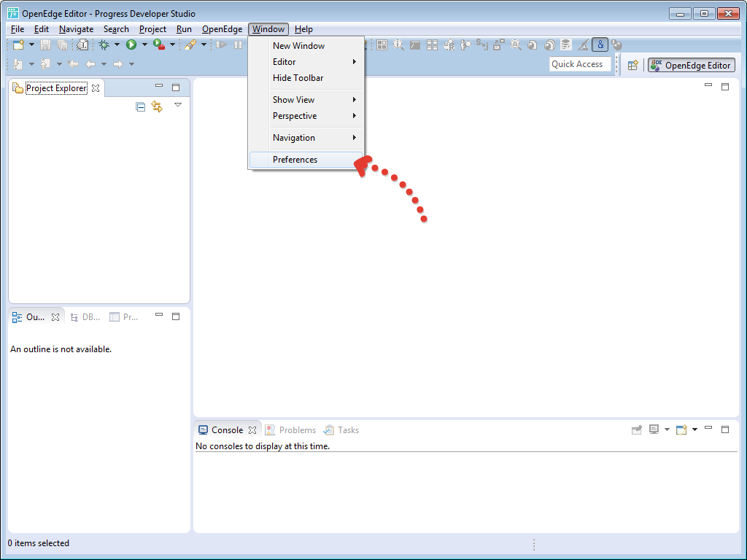The height and width of the screenshot is (560, 747).
Task: Click the Debug bug icon
Action: point(104,44)
